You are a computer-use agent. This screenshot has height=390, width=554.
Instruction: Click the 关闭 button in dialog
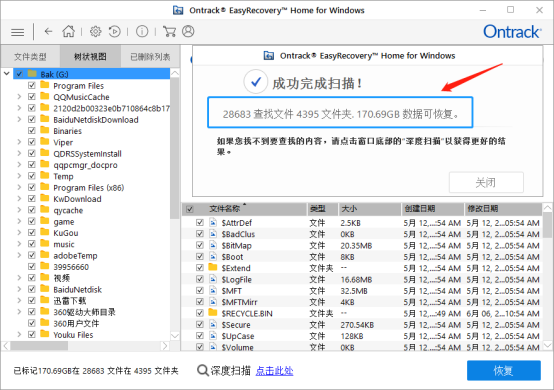(486, 182)
